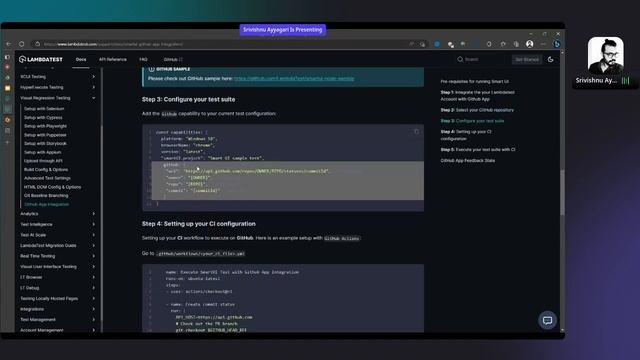Viewport: 640px width, 360px height.
Task: Open Build Config & Options page
Action: coord(46,169)
